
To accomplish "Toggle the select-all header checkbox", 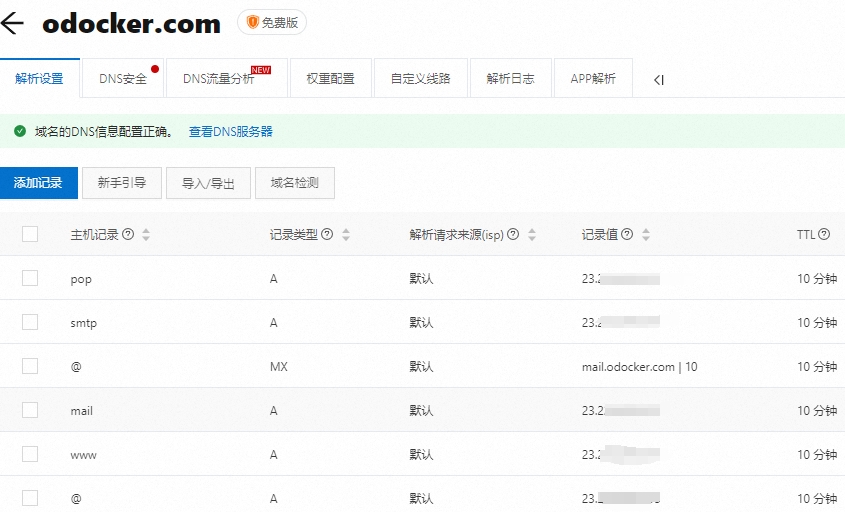I will (x=30, y=234).
